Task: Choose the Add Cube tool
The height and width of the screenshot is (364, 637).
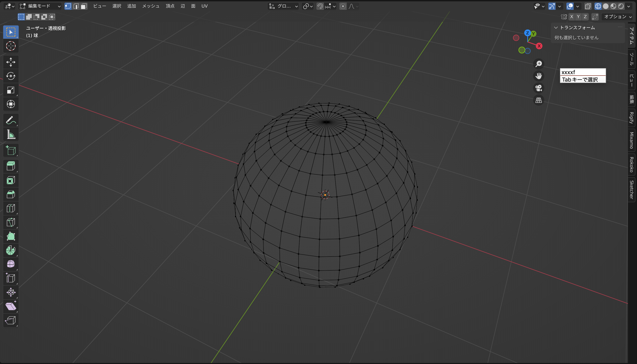Action: click(x=11, y=150)
